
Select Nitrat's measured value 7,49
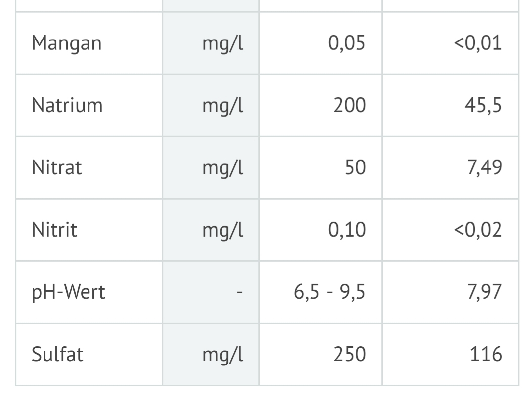pyautogui.click(x=484, y=167)
